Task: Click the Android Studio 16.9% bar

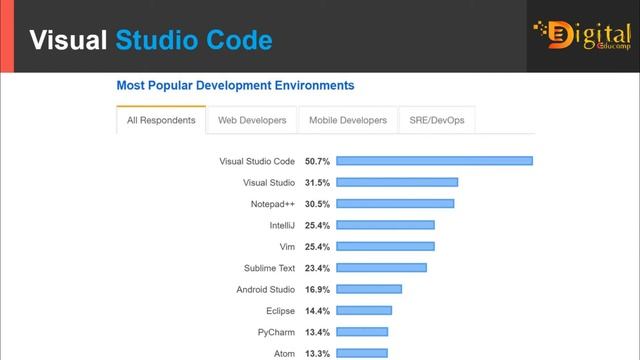Action: pos(369,289)
